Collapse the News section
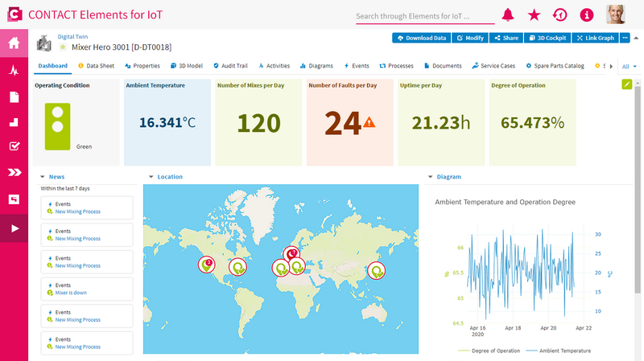 click(43, 177)
